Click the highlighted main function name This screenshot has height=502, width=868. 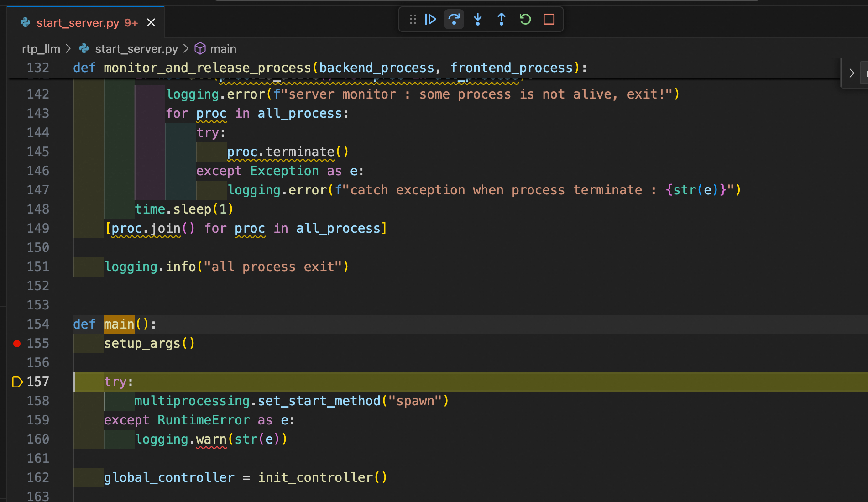click(119, 324)
